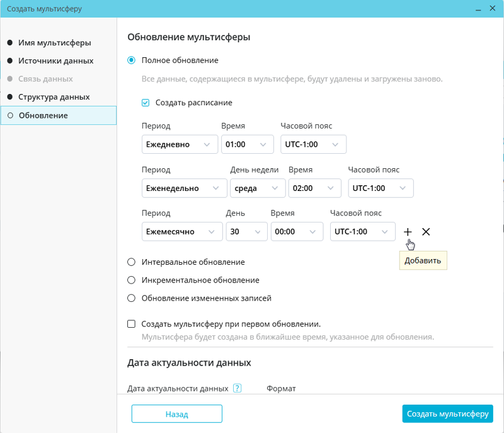This screenshot has height=433, width=504.
Task: Enable Создать мультисферу при первом обновлении
Action: pyautogui.click(x=132, y=324)
